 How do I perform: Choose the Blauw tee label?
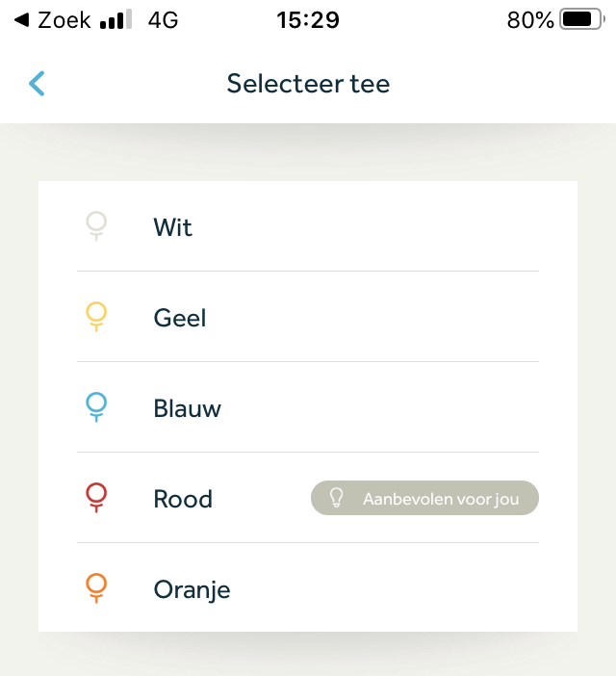[188, 408]
